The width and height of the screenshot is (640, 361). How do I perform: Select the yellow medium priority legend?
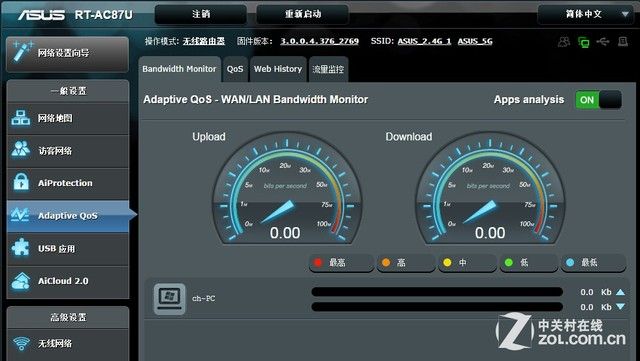[x=467, y=263]
